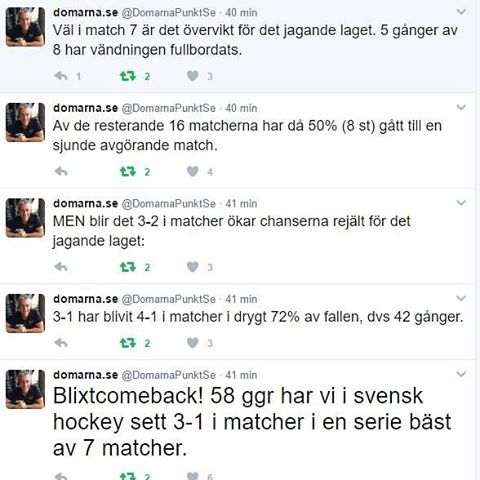Reply to the '3-1 har blivit 4-1' tweet

[61, 343]
